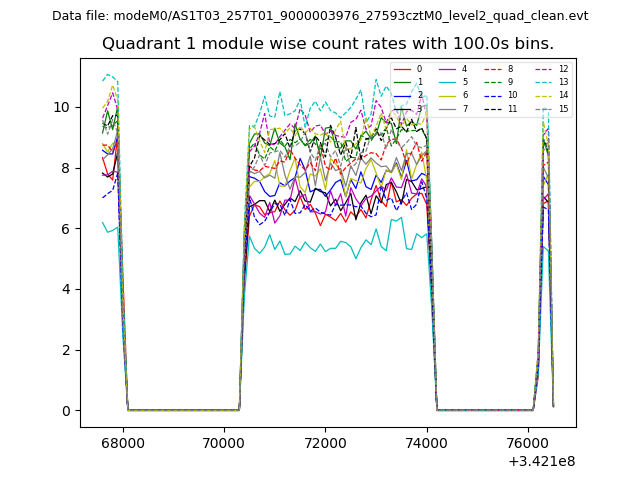Viewport: 640px width, 480px height.
Task: Click the y-axis tick label 6
Action: [x=65, y=229]
